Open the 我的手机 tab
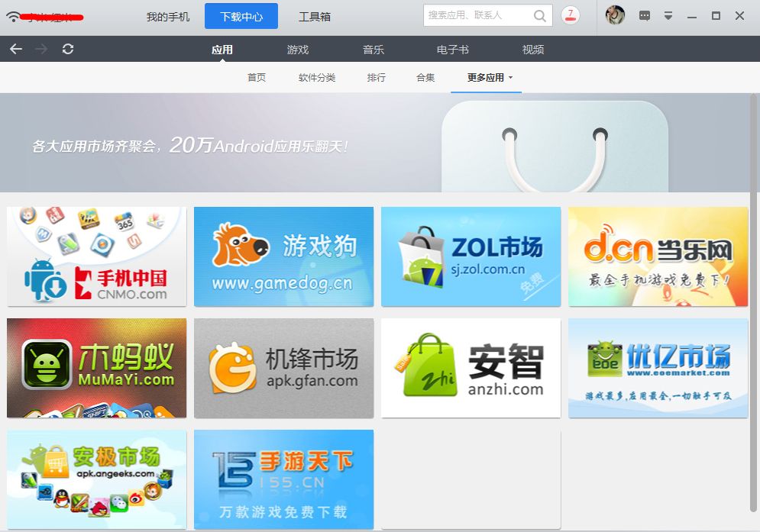Image resolution: width=760 pixels, height=532 pixels. pos(168,17)
